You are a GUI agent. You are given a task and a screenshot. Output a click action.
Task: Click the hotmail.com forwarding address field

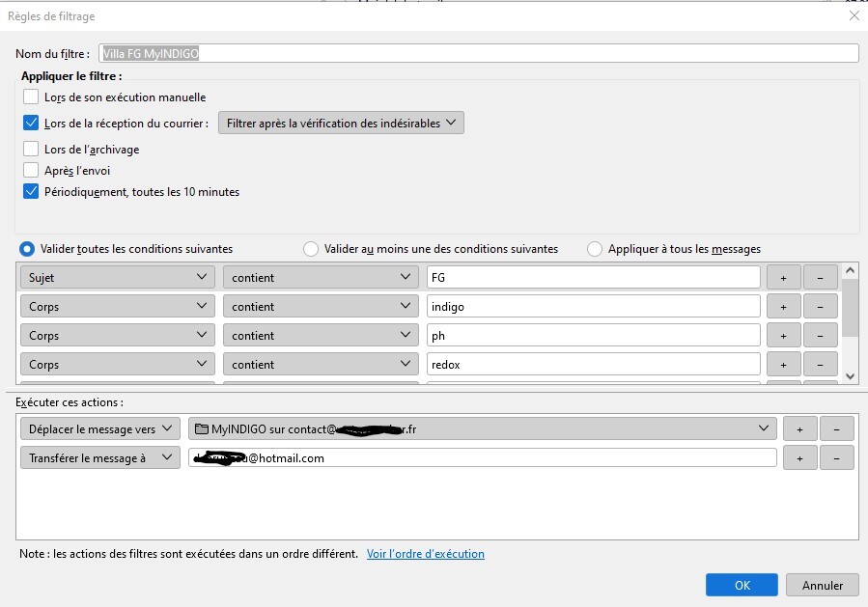point(483,457)
